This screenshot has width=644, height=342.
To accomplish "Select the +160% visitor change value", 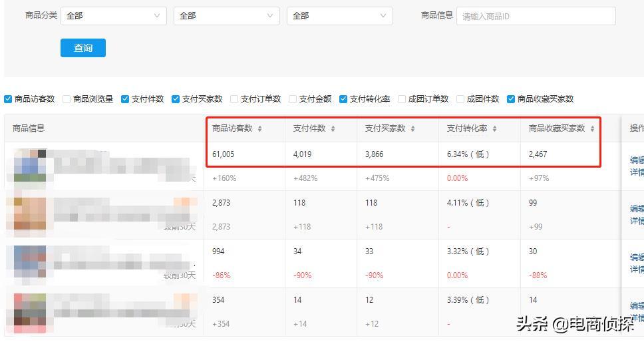I will [x=224, y=178].
